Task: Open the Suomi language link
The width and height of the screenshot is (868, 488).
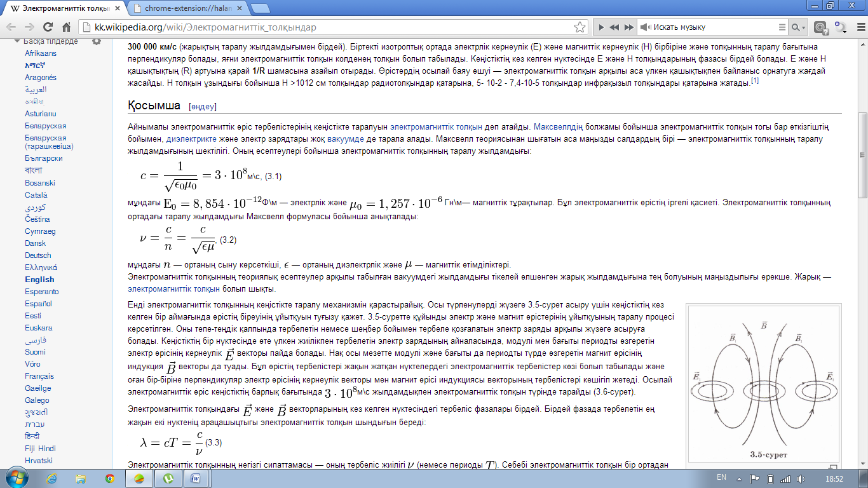Action: [x=36, y=352]
